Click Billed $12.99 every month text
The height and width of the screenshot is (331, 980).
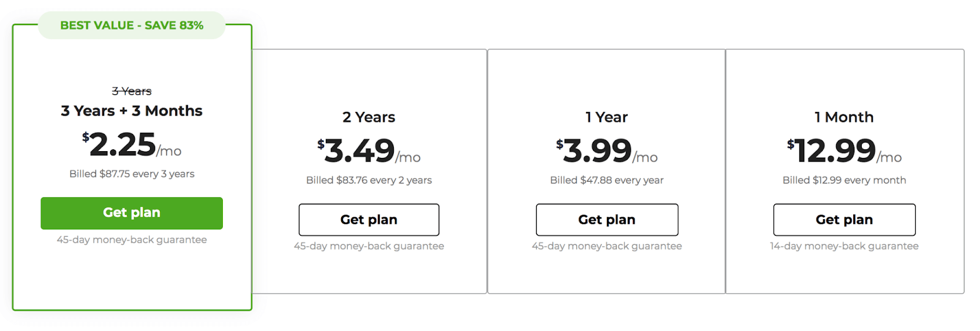(x=844, y=180)
